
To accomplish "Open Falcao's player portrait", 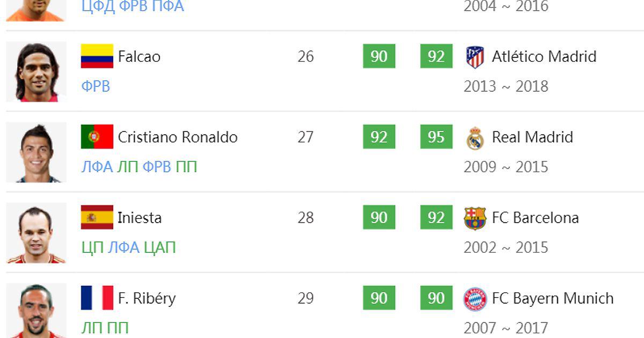I will (x=36, y=71).
